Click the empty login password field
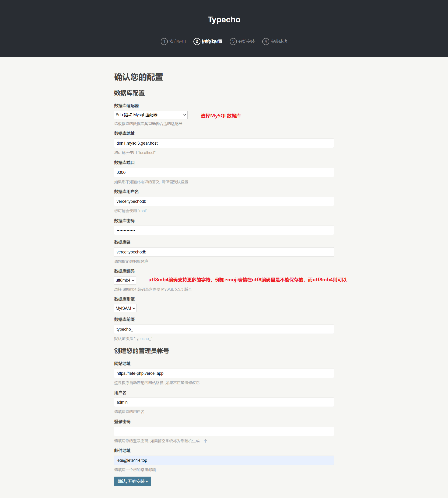Screen dimensions: 448x498 224,431
